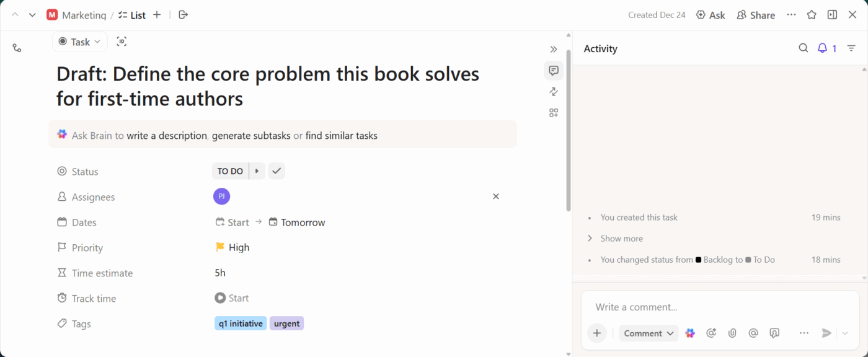Ask Brain to write a description
Viewport: 868px width, 357px height.
[x=166, y=135]
